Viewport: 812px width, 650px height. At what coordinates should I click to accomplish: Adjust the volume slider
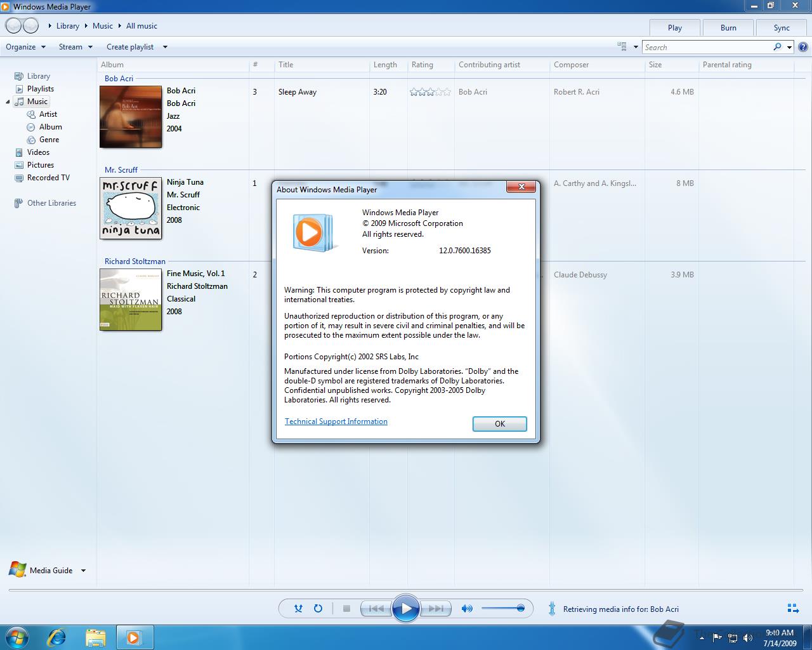[502, 608]
